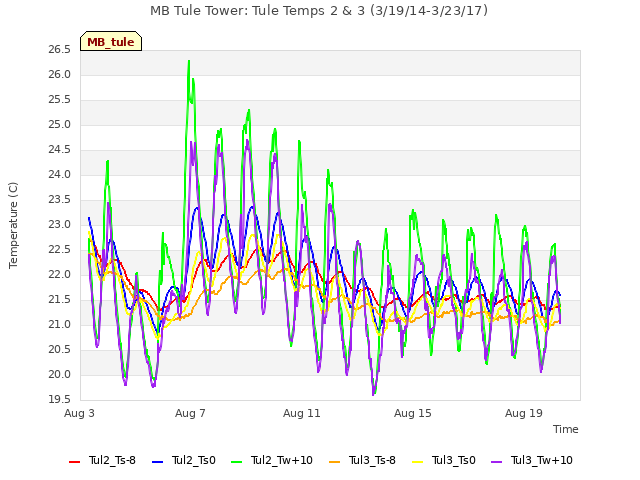Click the 21.0 y-axis tick label

(60, 325)
